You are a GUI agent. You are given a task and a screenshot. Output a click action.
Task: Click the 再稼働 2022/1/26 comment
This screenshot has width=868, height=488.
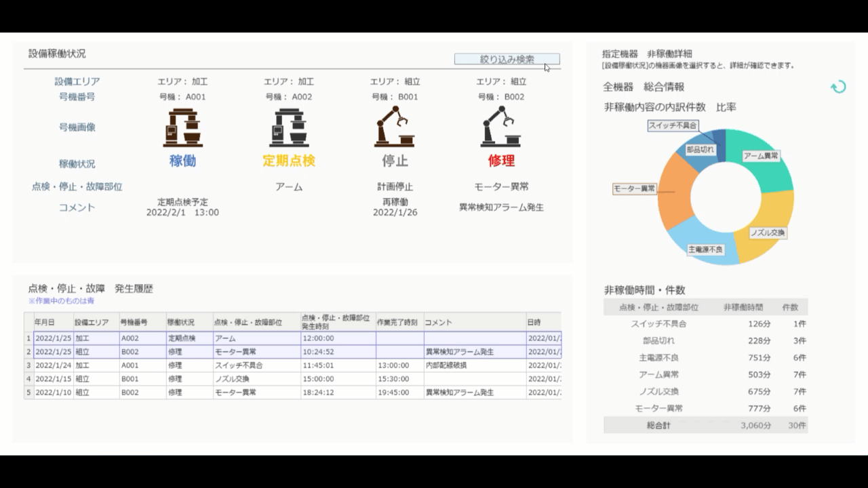(x=395, y=207)
